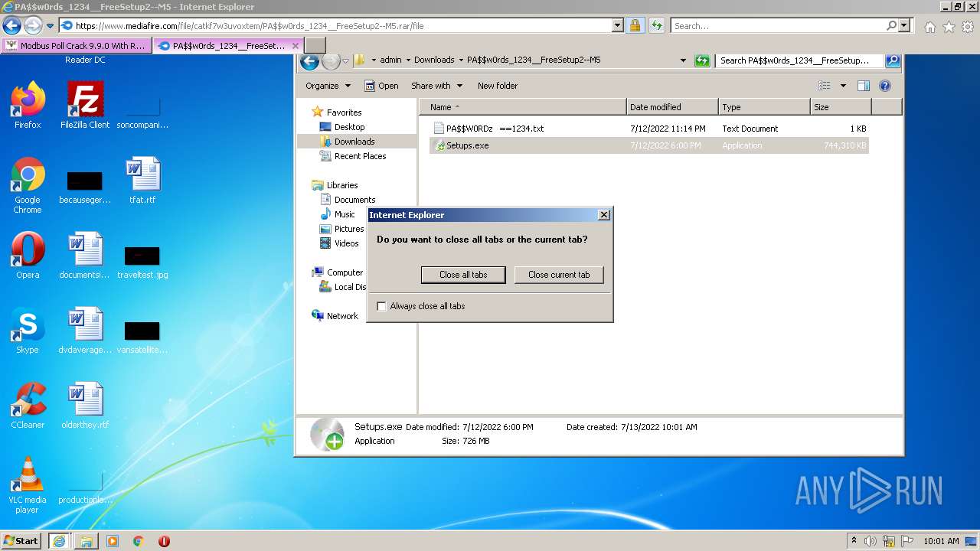Select PA$$W0RDz ==1234.txt file

click(649, 129)
